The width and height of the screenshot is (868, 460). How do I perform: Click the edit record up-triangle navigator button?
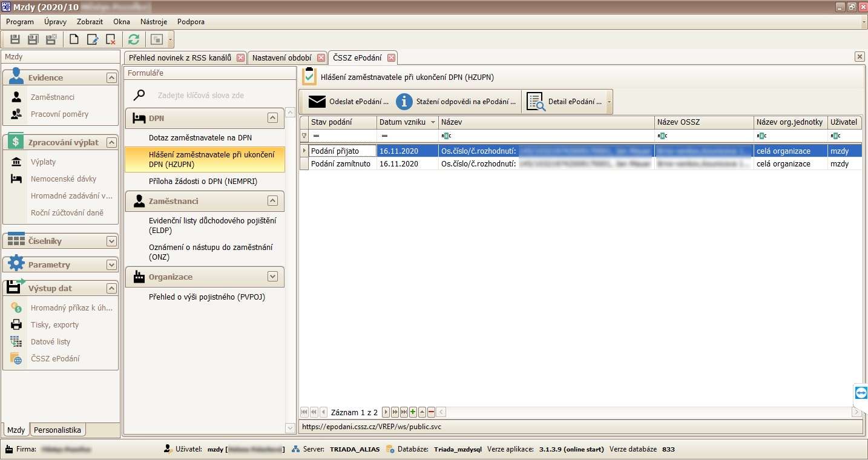422,412
